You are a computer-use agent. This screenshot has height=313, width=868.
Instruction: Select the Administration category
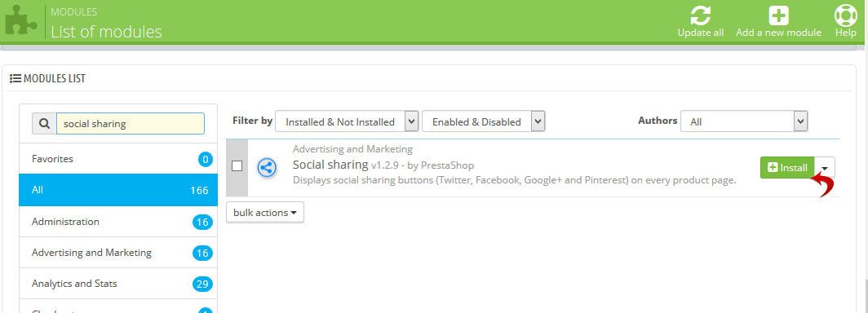pos(118,222)
